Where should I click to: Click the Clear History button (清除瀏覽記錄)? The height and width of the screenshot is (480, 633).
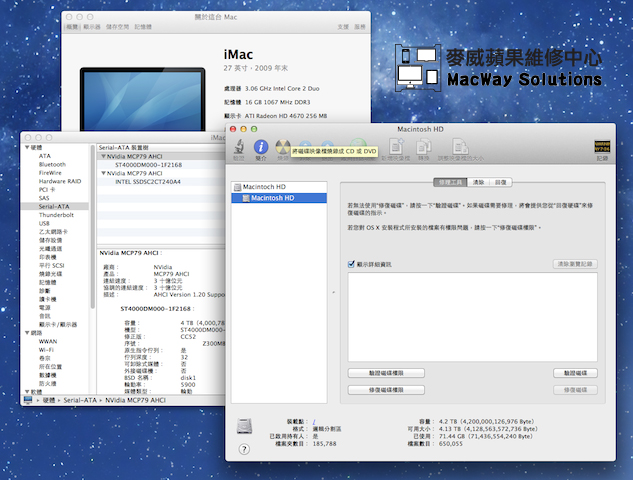575,264
